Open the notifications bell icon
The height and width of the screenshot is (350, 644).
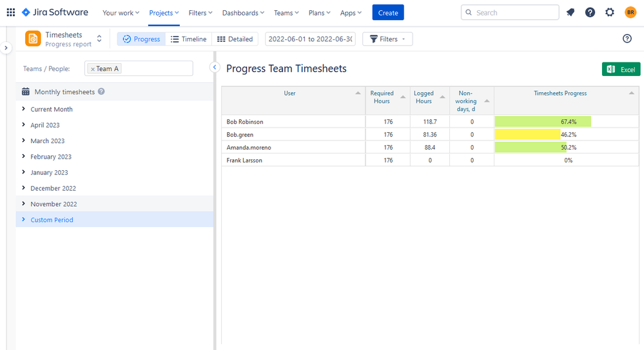(x=570, y=12)
